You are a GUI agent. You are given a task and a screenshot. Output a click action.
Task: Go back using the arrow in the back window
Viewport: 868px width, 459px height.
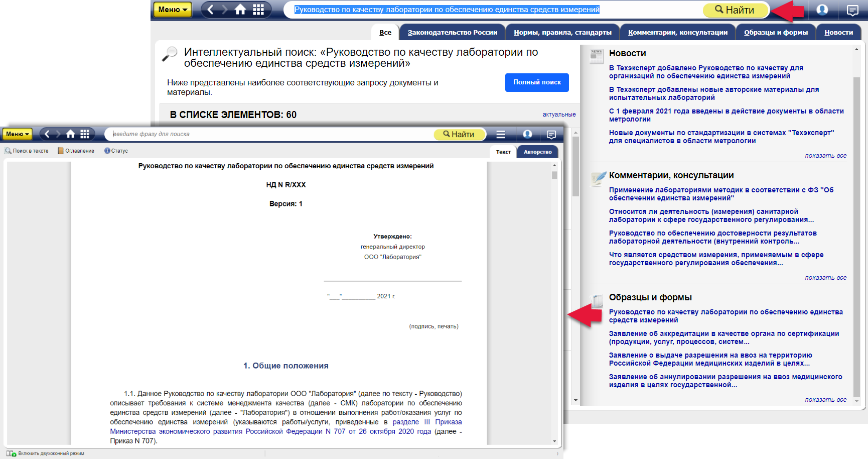(x=211, y=10)
